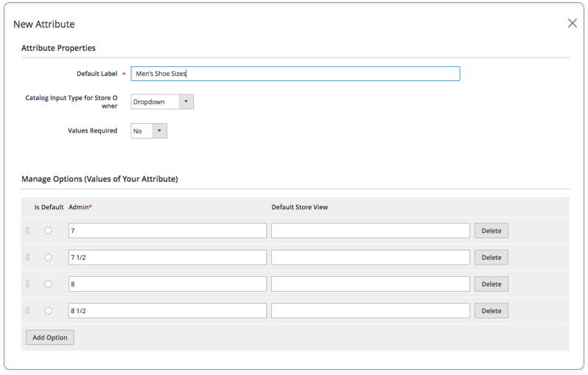Mark option 7 1/2 as default
The image size is (588, 375).
tap(48, 257)
